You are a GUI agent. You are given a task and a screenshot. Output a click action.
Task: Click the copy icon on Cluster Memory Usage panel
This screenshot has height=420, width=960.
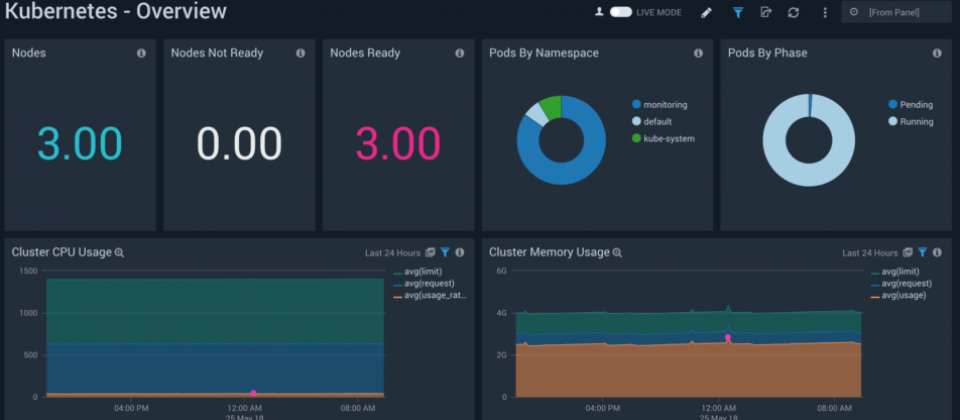908,252
